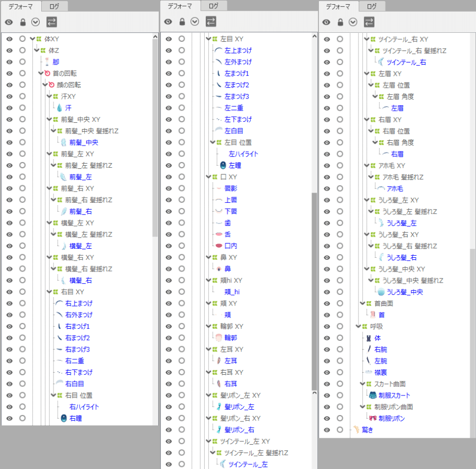
Task: Click left panel scroll up arrow
Action: (x=155, y=37)
